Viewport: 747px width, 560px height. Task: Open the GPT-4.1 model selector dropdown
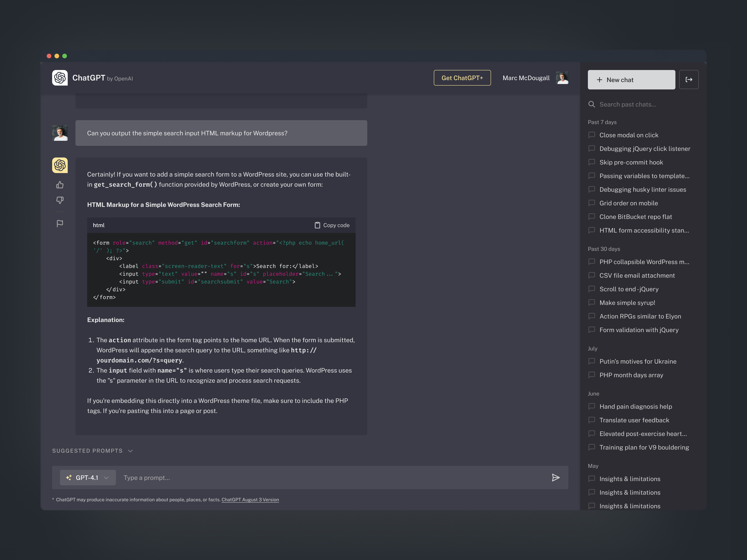coord(88,478)
